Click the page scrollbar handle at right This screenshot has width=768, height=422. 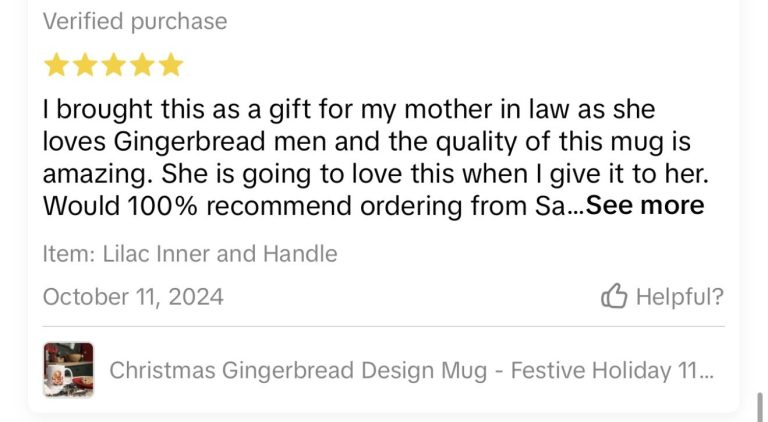click(760, 406)
